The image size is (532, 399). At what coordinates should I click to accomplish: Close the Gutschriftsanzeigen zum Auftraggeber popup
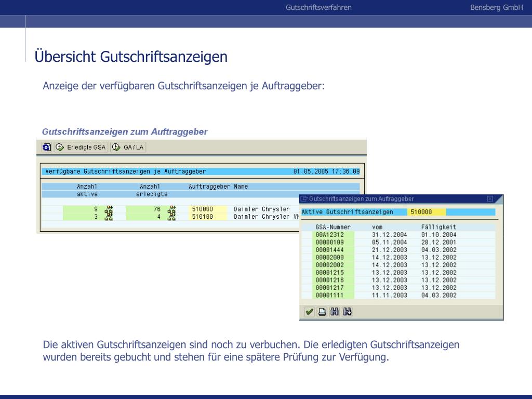click(490, 199)
